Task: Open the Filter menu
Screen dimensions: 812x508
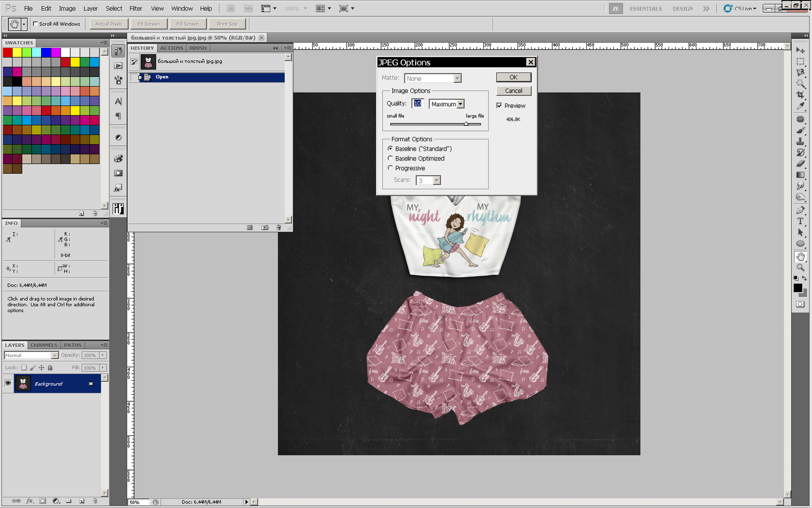Action: click(135, 8)
